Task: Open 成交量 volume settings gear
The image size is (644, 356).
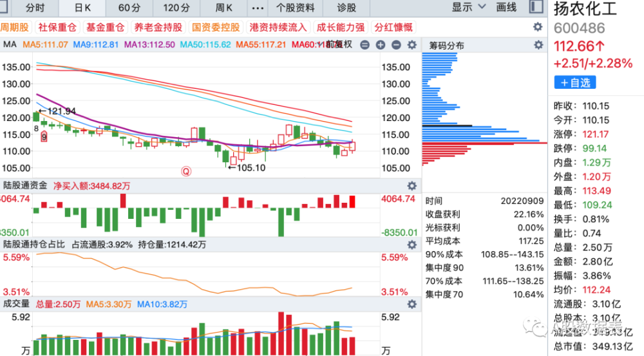Action: (412, 304)
